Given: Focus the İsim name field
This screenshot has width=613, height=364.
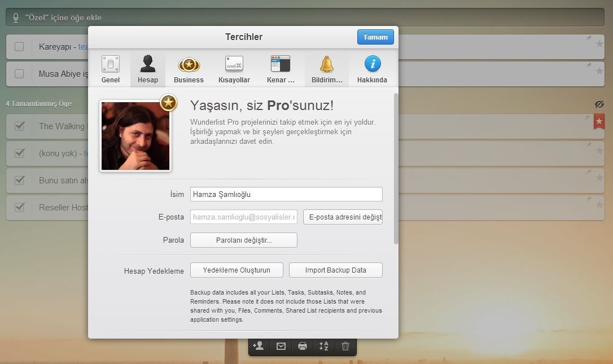Looking at the screenshot, I should coord(286,194).
